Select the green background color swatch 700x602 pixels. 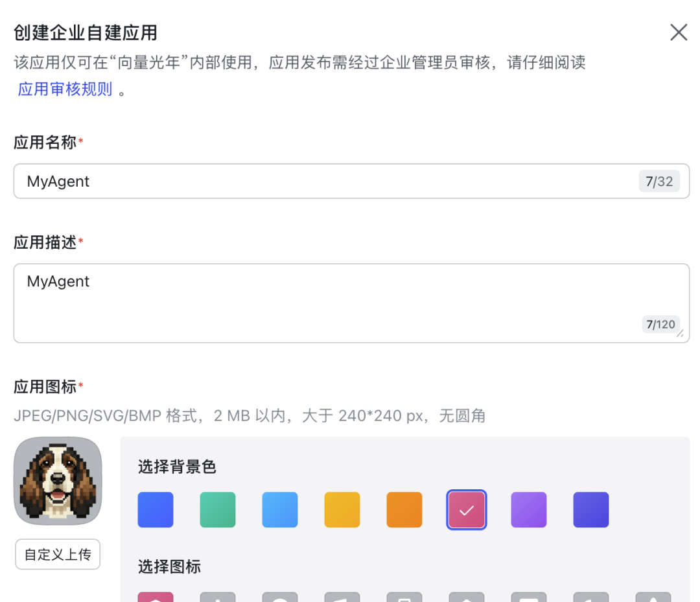click(x=218, y=509)
